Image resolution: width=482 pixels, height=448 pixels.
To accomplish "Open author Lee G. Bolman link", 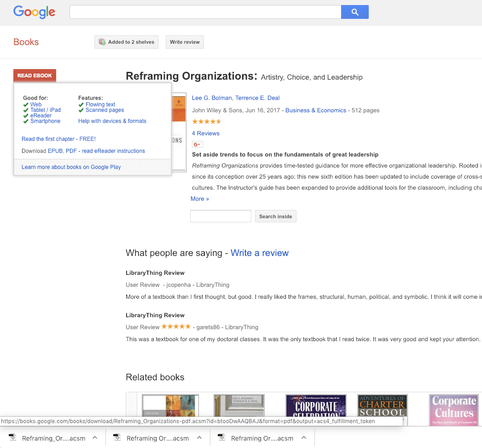I will tap(212, 98).
